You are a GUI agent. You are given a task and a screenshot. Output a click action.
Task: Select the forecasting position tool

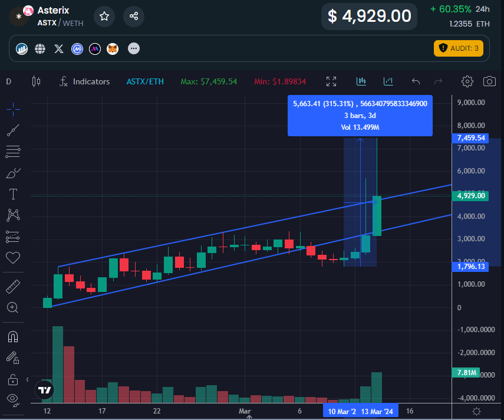[x=13, y=237]
